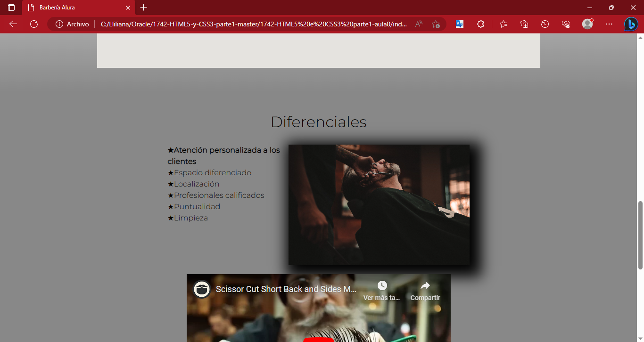Minimize the browser window
Viewport: 644px width, 342px height.
590,8
